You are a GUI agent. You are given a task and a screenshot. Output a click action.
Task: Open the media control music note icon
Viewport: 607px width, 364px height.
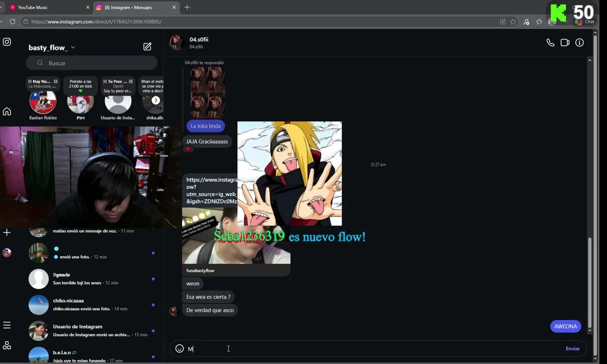point(527,22)
